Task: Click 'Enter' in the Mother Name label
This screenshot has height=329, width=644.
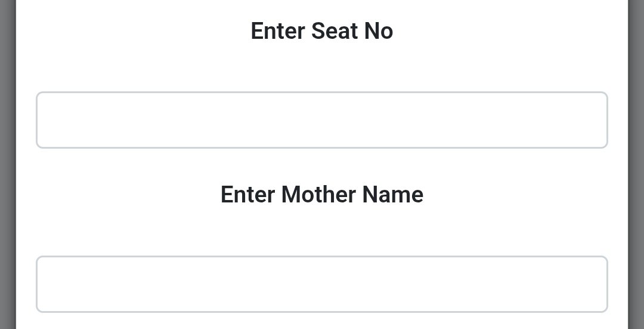Action: (x=248, y=195)
